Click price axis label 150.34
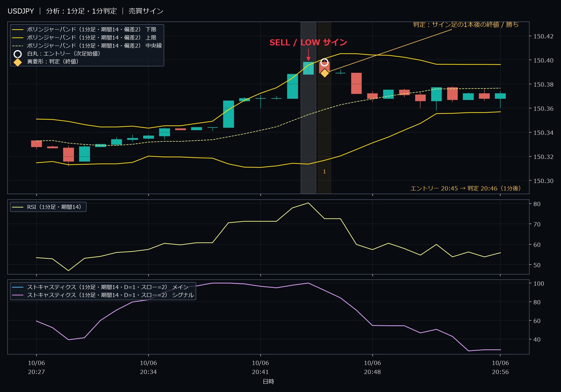The width and height of the screenshot is (561, 392). tap(543, 133)
